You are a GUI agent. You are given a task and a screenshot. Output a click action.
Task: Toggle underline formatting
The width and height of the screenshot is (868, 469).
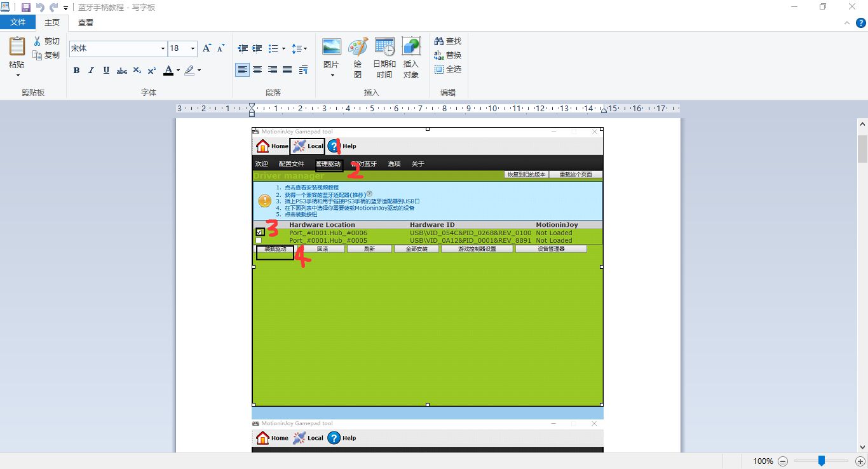click(106, 71)
